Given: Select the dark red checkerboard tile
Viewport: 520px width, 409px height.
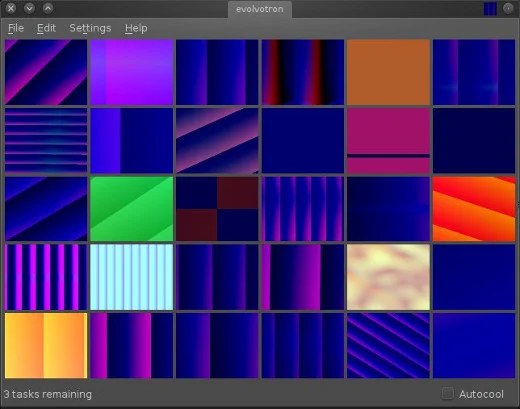Looking at the screenshot, I should coord(217,209).
